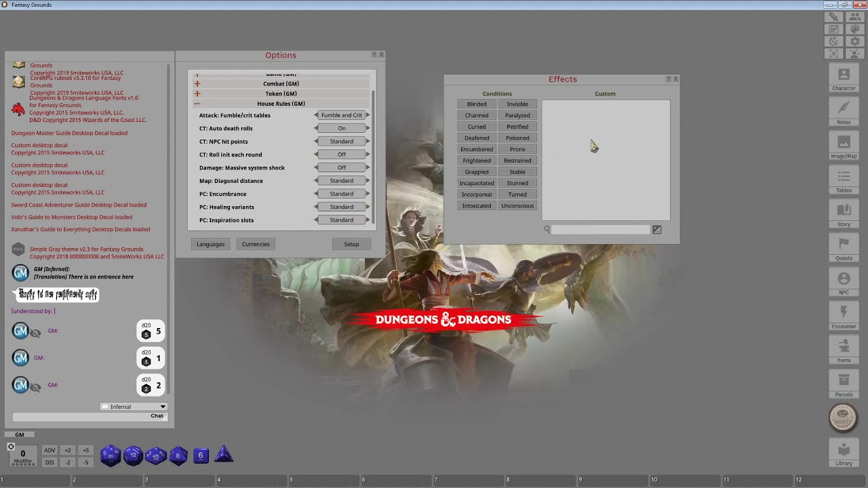Toggle DIS disadvantage button
Image resolution: width=868 pixels, height=488 pixels.
pyautogui.click(x=50, y=462)
